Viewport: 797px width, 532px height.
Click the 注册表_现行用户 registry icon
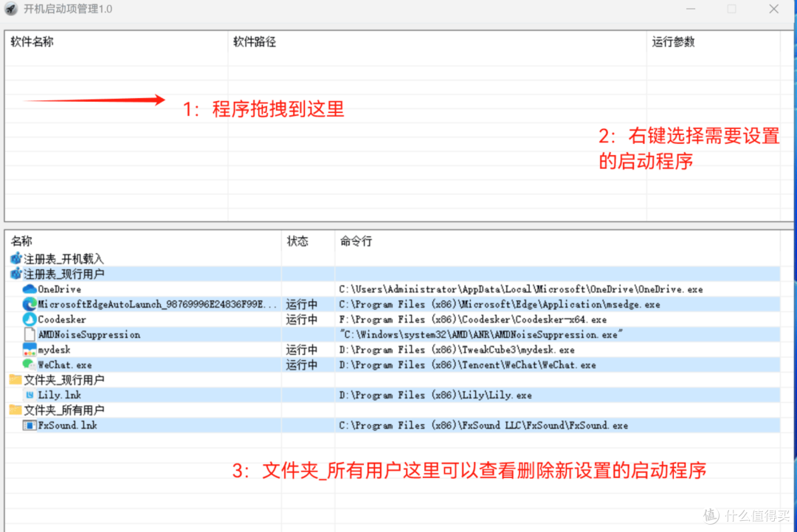point(16,274)
